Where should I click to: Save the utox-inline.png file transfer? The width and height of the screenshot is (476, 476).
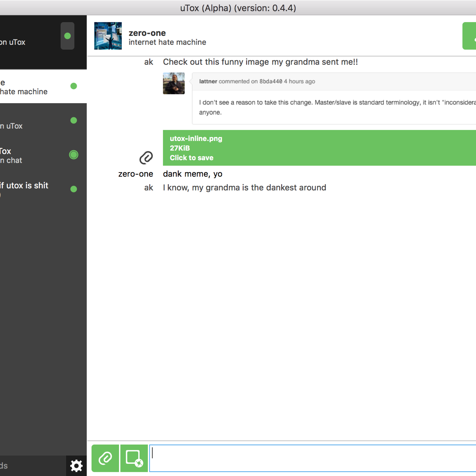point(320,148)
